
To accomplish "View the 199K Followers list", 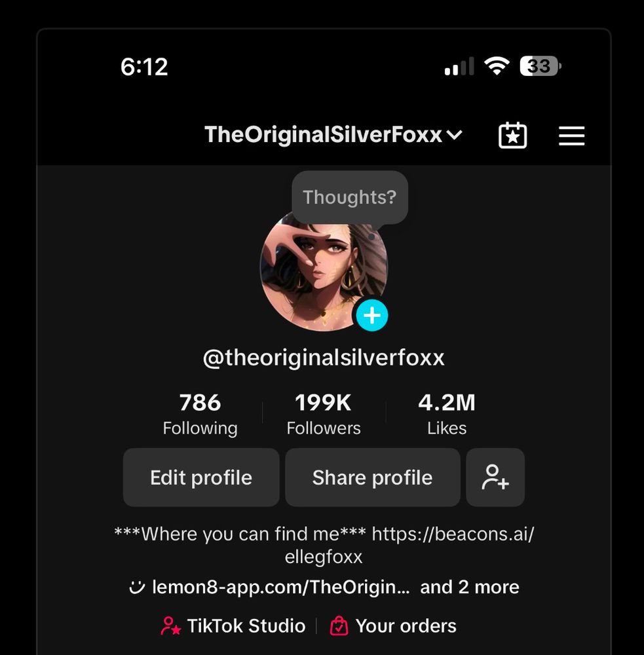I will tap(324, 414).
